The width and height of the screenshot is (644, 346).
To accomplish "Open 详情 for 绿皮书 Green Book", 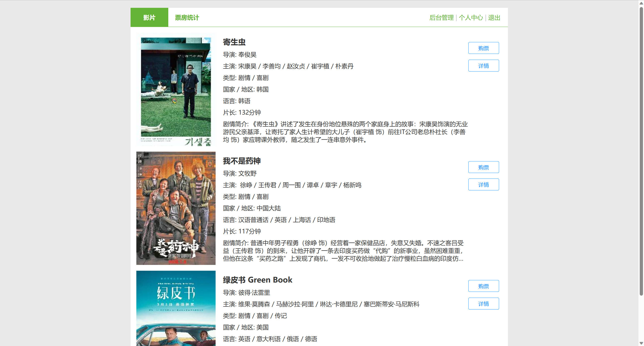I will [x=484, y=304].
